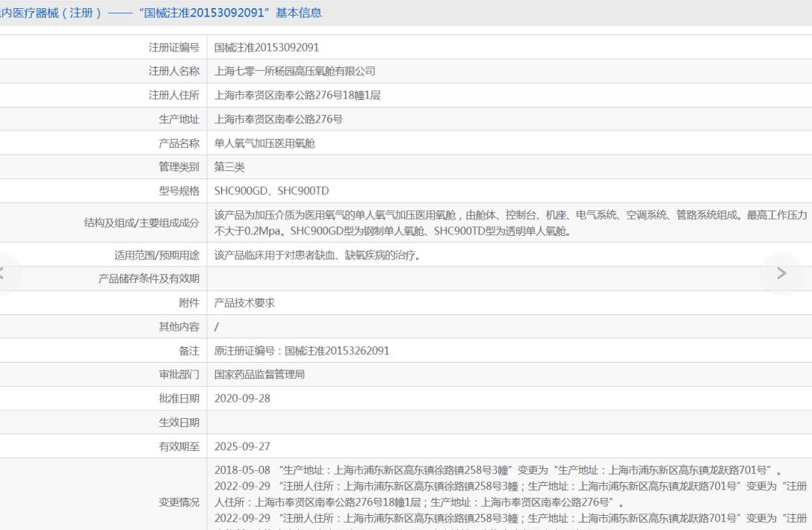Click the label 产品名称
Screen dimensions: 812x530
tap(179, 143)
